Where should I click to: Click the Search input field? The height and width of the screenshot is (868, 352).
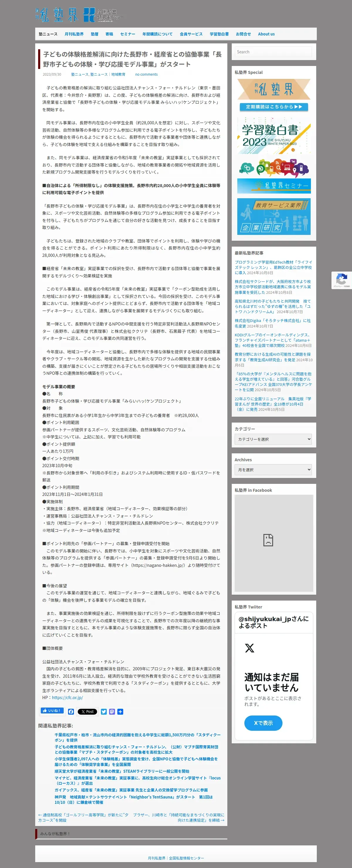click(273, 52)
